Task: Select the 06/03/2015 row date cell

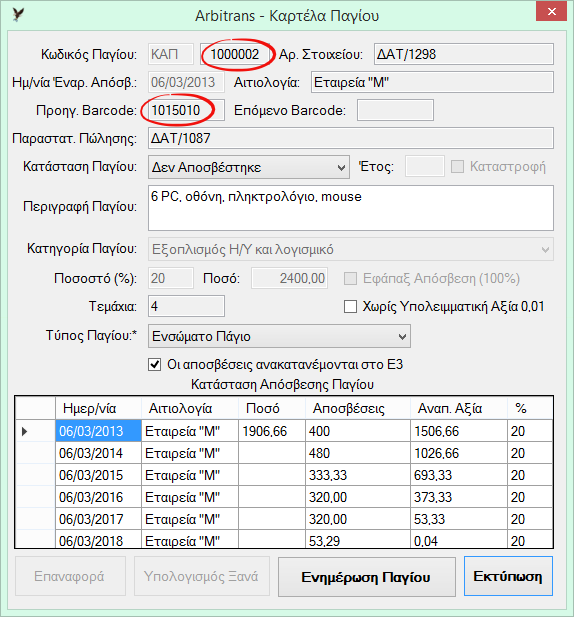Action: pyautogui.click(x=98, y=475)
